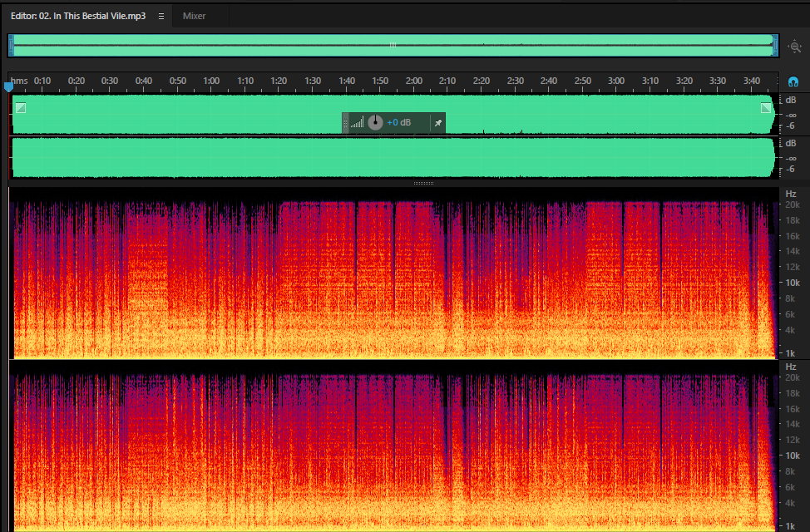The width and height of the screenshot is (810, 532).
Task: Click the 16k label on right channel Hz scale
Action: pyautogui.click(x=793, y=408)
